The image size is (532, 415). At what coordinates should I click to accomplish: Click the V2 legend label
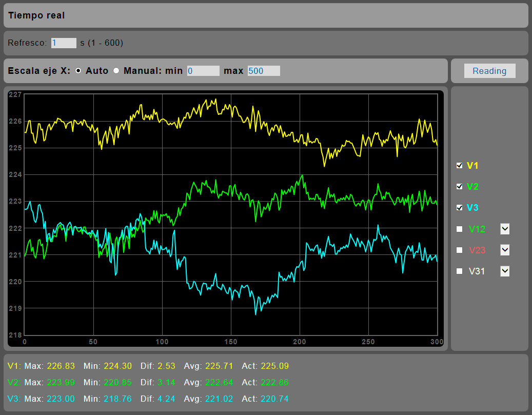[472, 187]
